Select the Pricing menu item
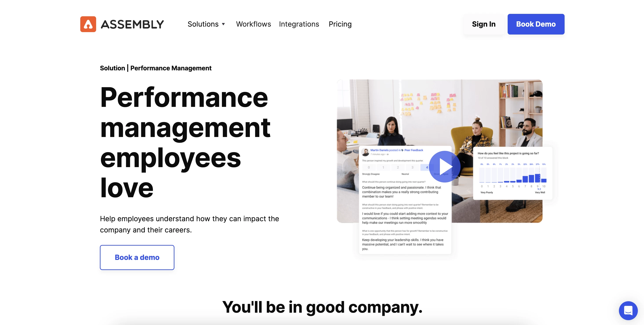Screen dimensions: 644x325 click(340, 24)
